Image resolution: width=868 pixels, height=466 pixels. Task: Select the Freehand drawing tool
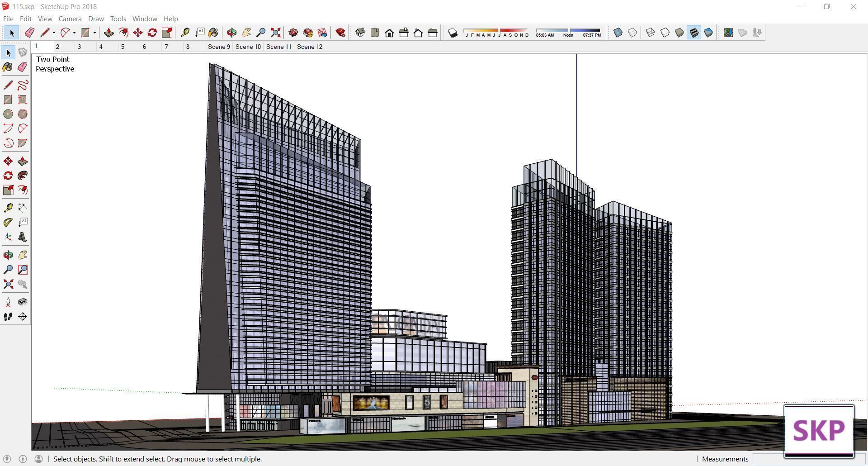click(x=23, y=85)
